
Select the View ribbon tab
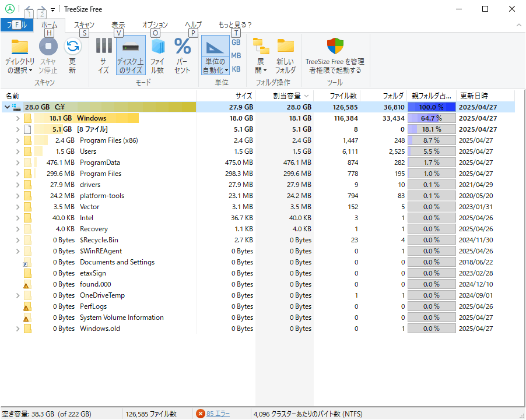[118, 25]
